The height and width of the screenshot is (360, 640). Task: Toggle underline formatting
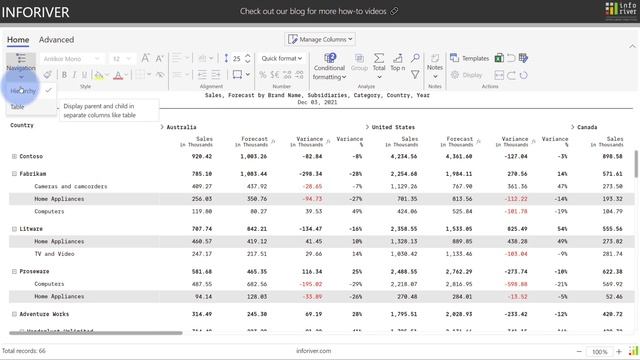[84, 75]
